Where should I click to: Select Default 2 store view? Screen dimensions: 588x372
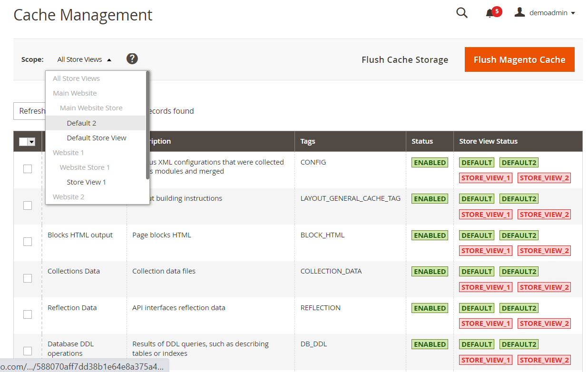(x=96, y=123)
